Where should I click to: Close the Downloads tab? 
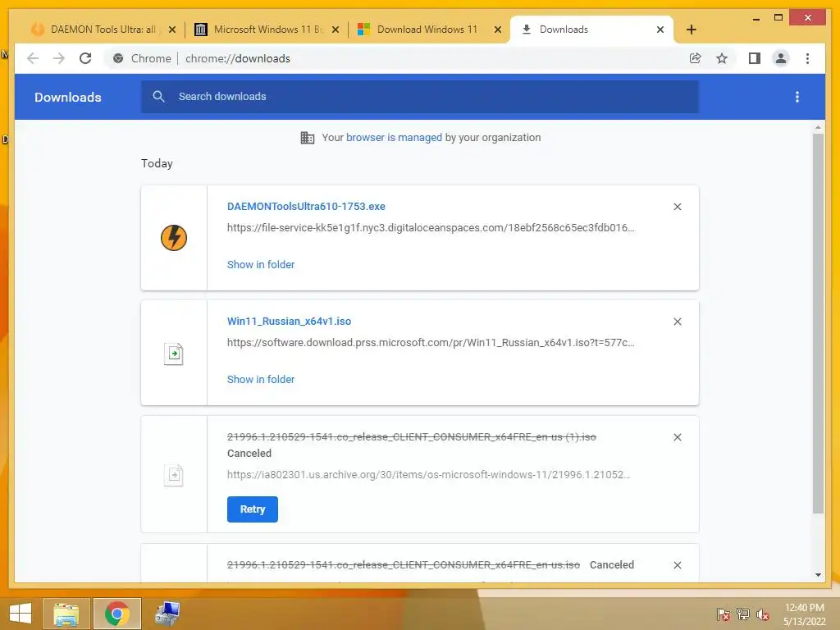tap(660, 30)
